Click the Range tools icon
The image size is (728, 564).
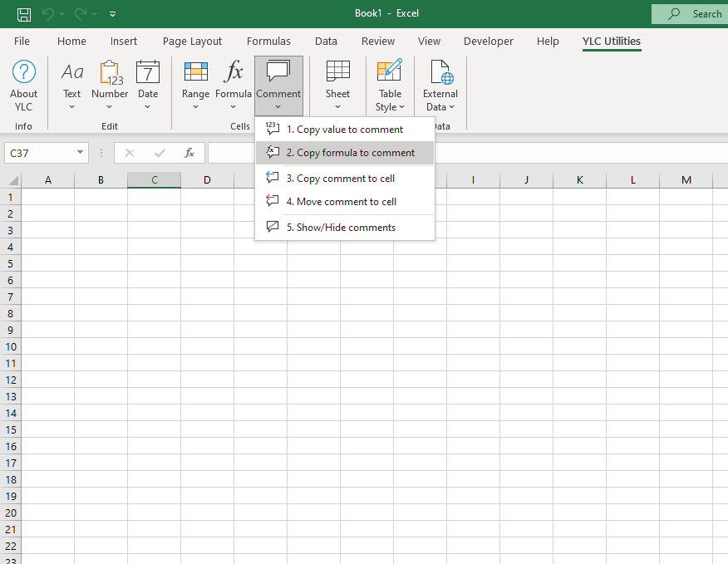(195, 72)
